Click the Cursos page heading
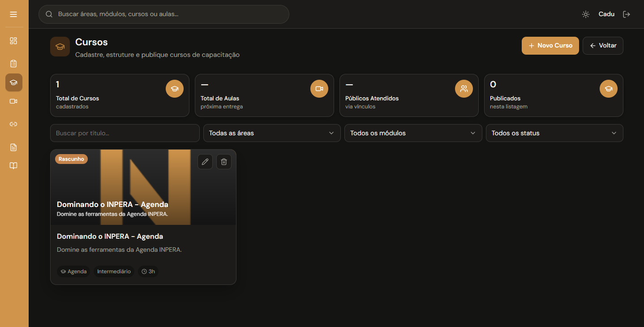The height and width of the screenshot is (327, 644). coord(91,42)
